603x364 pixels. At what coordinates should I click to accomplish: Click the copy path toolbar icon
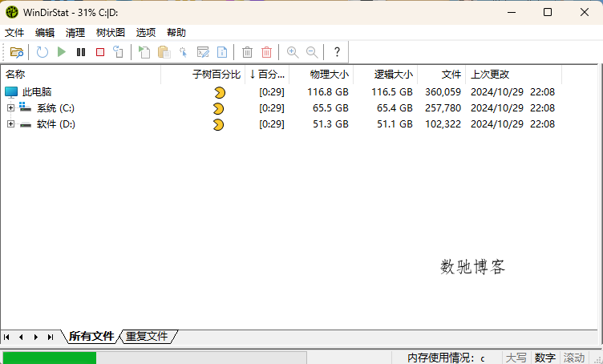pos(144,52)
